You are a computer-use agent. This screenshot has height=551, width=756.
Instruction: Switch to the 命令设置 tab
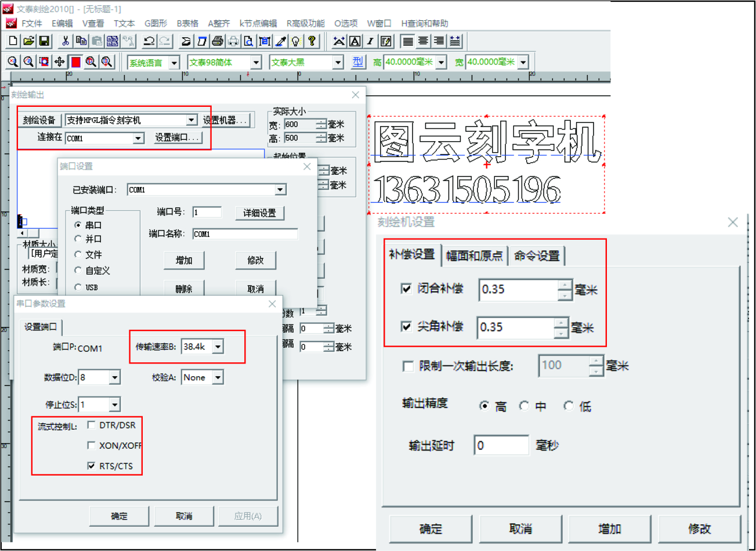[536, 255]
